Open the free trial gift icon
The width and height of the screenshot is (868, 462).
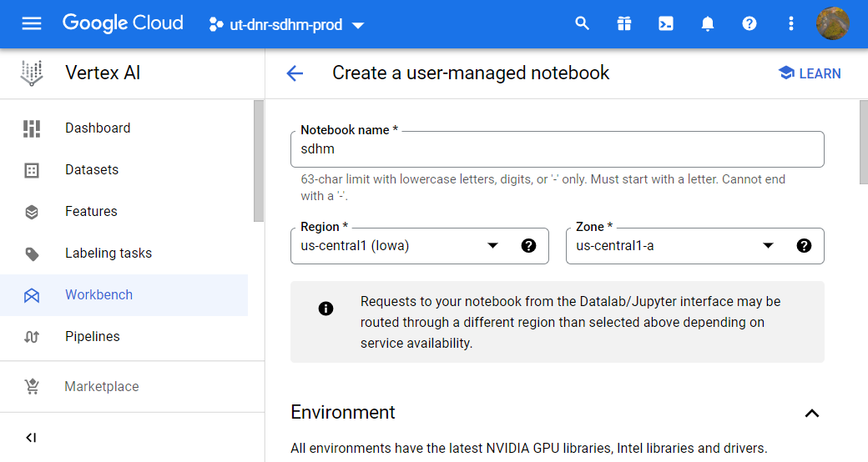point(624,23)
